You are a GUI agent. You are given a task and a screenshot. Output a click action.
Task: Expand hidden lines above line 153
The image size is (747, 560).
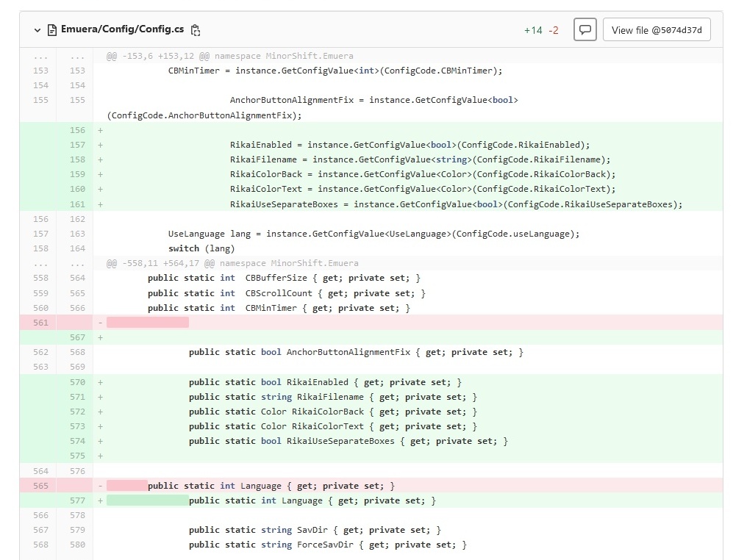pos(40,56)
